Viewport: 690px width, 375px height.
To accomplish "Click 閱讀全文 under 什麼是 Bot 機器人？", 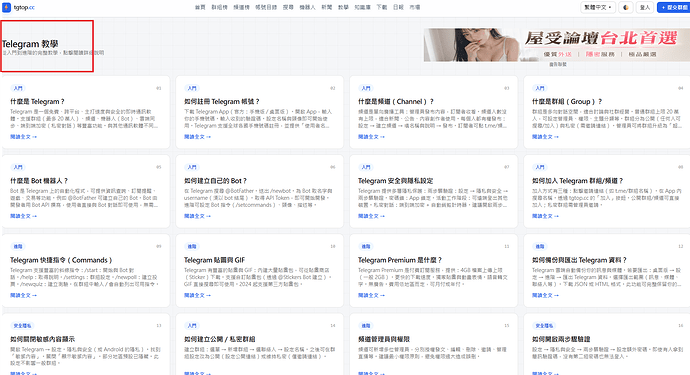I will point(23,216).
